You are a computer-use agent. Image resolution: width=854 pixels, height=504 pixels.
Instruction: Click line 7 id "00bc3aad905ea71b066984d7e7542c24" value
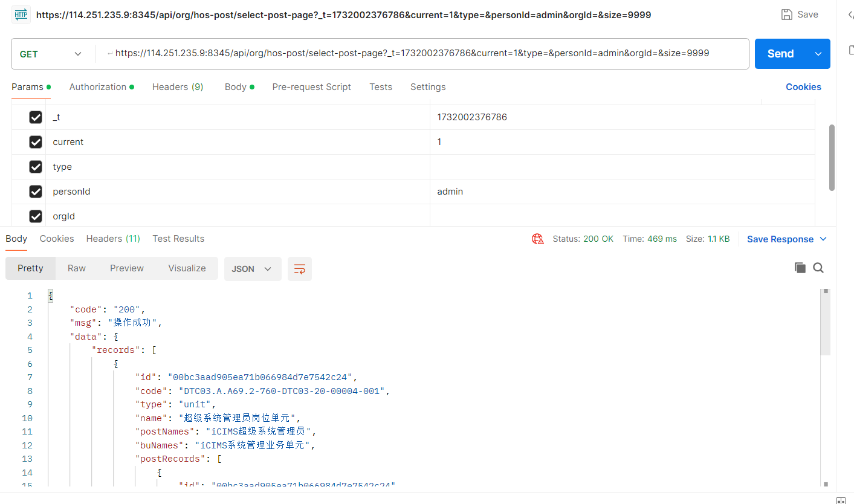click(x=260, y=377)
